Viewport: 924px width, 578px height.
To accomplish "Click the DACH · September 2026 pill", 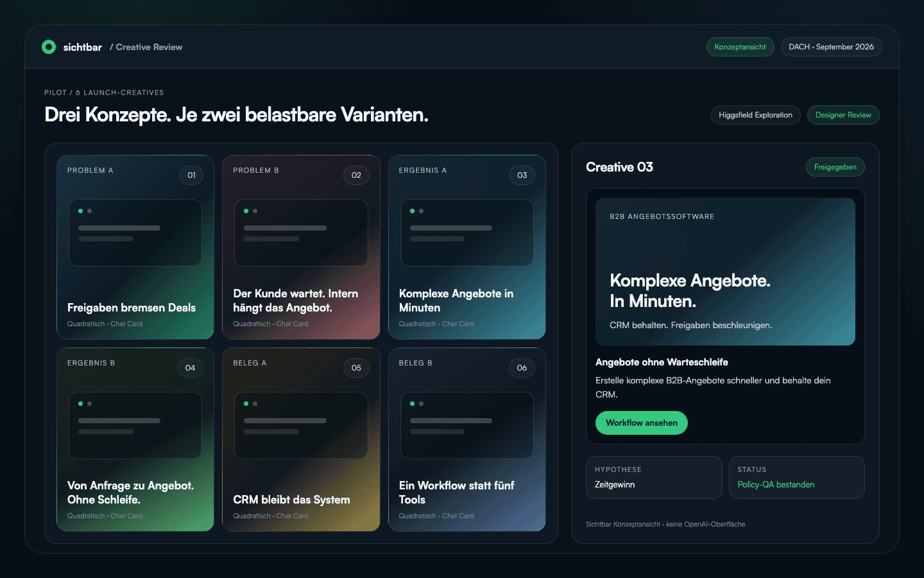I will (831, 47).
